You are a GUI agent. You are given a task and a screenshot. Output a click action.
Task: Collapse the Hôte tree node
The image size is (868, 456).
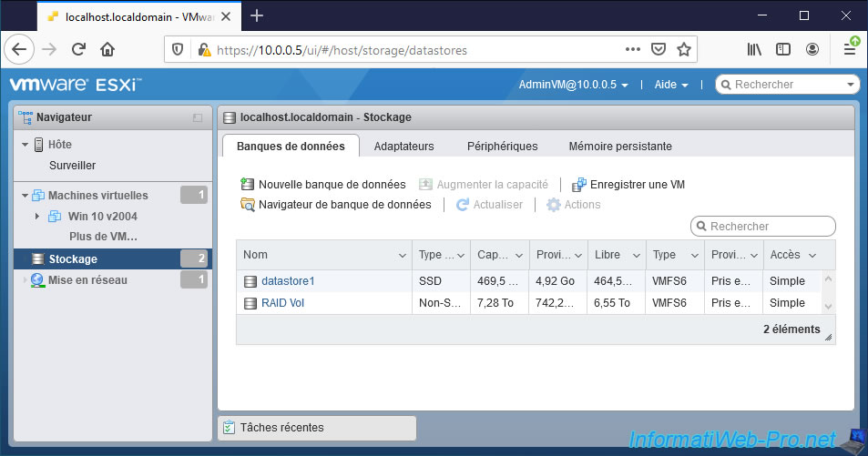point(25,145)
